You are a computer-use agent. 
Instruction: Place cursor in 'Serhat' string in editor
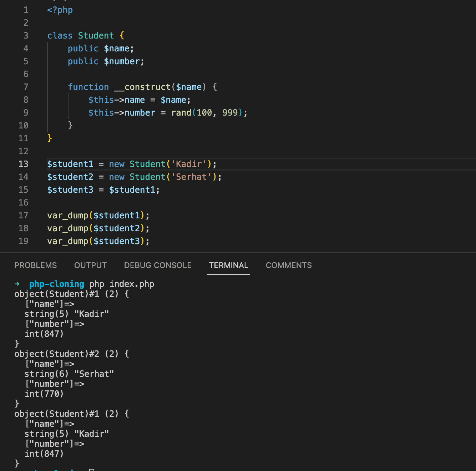(191, 177)
